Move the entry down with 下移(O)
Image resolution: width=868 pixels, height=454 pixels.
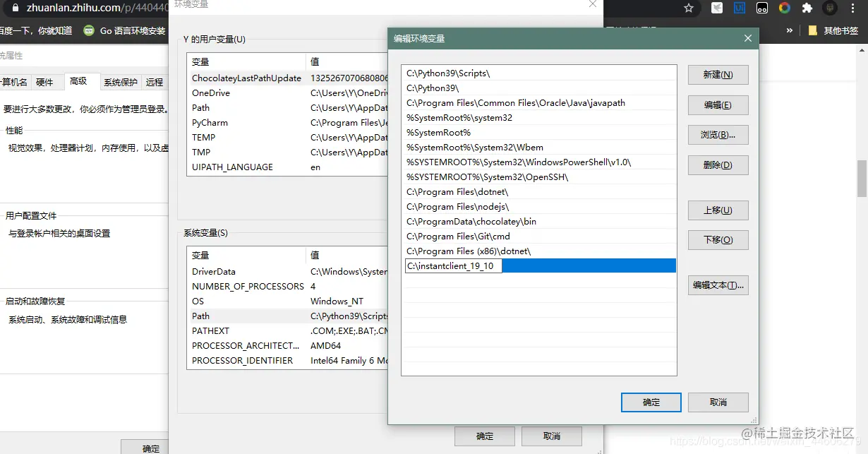718,240
